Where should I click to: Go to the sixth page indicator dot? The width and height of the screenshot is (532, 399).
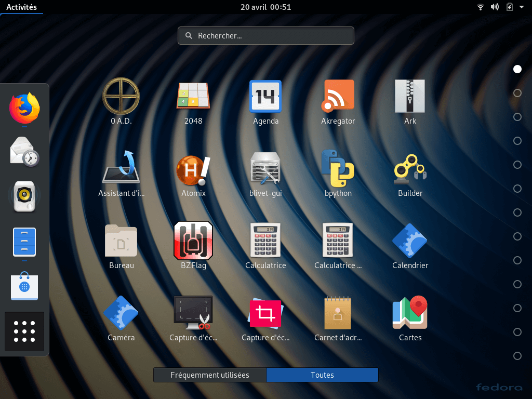517,189
